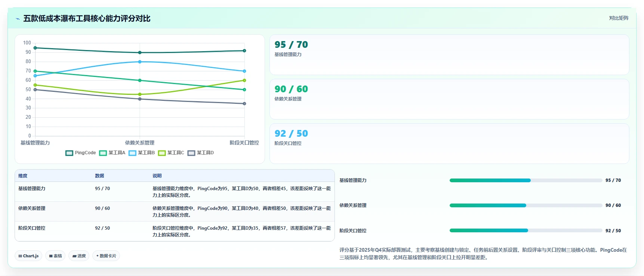The width and height of the screenshot is (644, 276).
Task: Click the header icon beside the title
Action: (18, 19)
